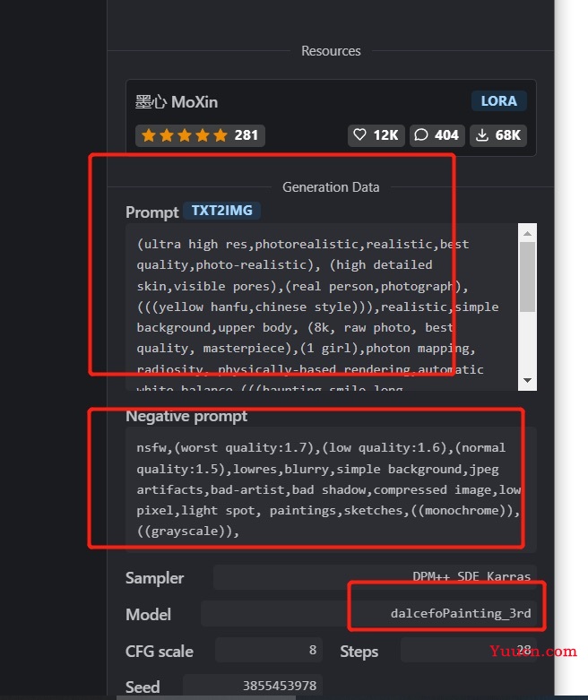Click the download 68K badge
588x700 pixels.
point(498,135)
